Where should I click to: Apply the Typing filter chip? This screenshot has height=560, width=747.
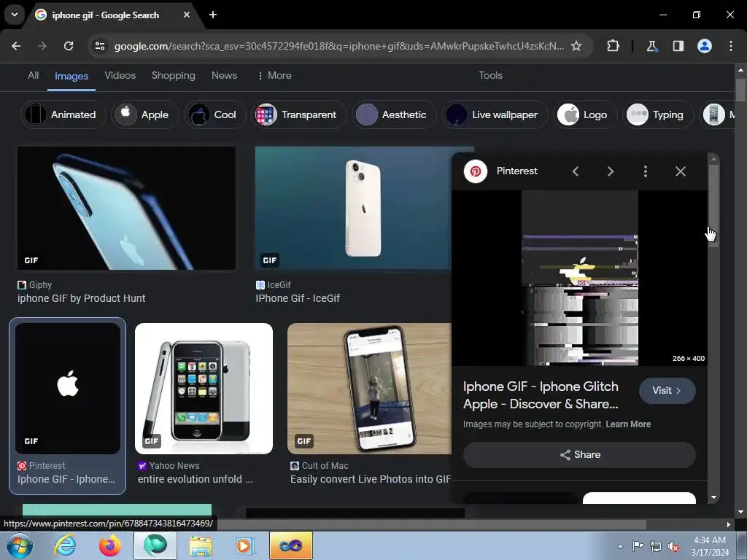658,114
